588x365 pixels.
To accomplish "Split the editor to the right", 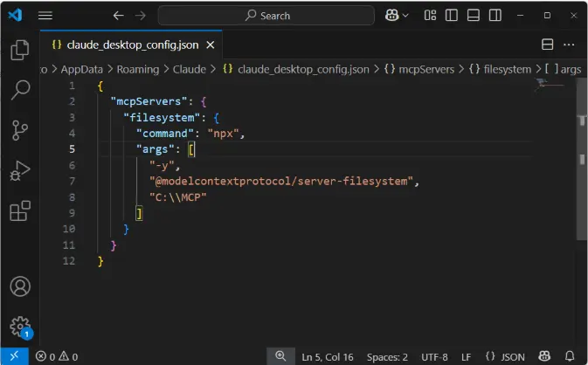I will pyautogui.click(x=548, y=45).
